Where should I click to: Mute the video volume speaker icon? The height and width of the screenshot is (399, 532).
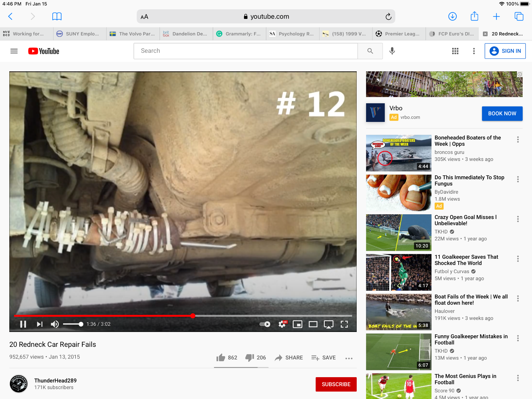pyautogui.click(x=55, y=324)
